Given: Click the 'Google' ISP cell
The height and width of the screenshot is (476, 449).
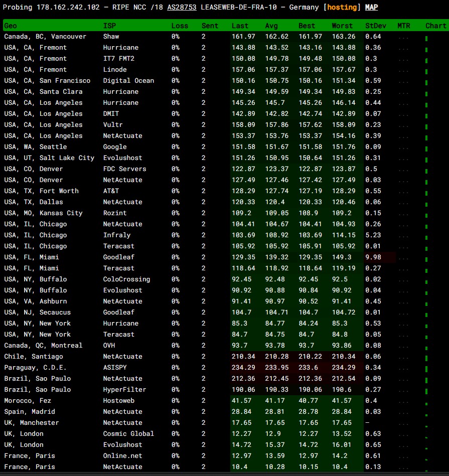Looking at the screenshot, I should (115, 147).
